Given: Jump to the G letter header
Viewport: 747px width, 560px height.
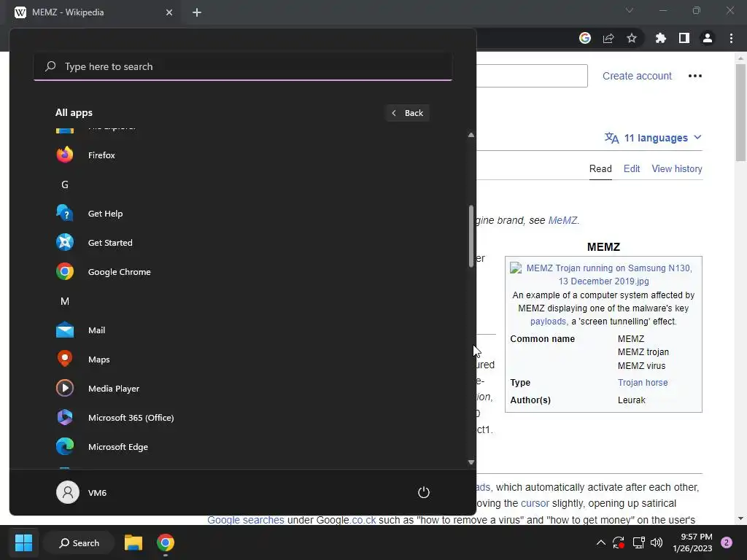Looking at the screenshot, I should (65, 184).
